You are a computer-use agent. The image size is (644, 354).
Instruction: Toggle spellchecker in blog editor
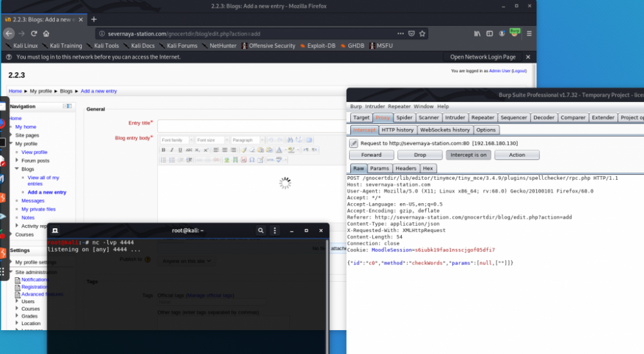pos(278,160)
